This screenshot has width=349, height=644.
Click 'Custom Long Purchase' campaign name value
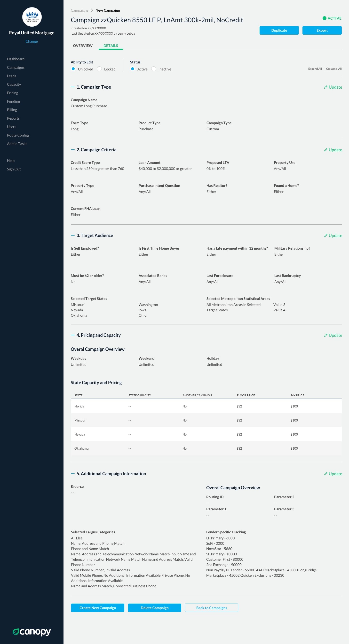(89, 106)
